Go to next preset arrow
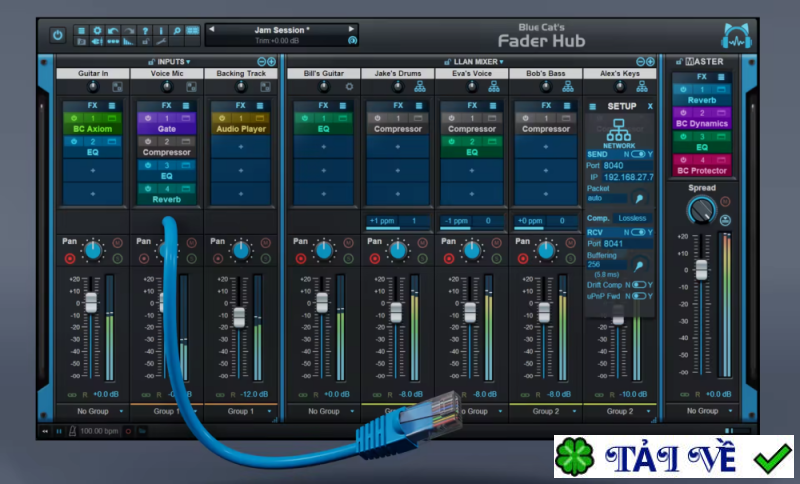The width and height of the screenshot is (800, 484). pyautogui.click(x=351, y=30)
